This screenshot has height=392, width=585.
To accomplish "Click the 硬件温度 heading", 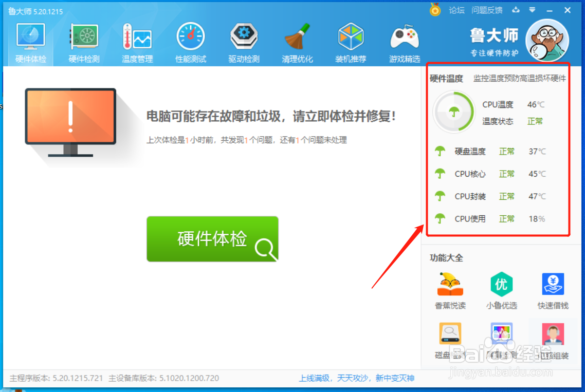I will tap(446, 78).
